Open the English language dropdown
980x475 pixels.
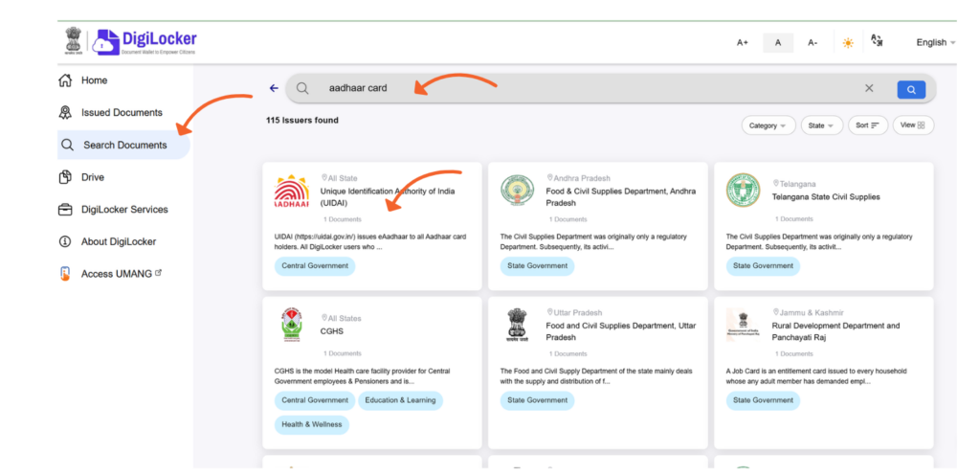coord(936,42)
